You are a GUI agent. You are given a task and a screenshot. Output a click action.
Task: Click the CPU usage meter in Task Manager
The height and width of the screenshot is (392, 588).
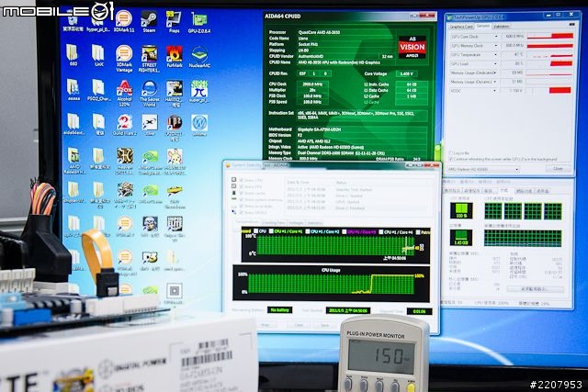click(461, 210)
